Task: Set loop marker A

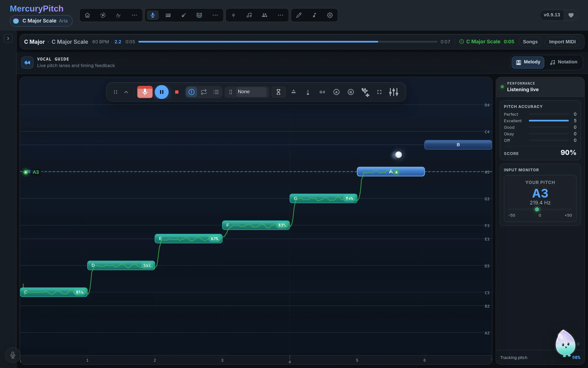Action: pos(336,92)
